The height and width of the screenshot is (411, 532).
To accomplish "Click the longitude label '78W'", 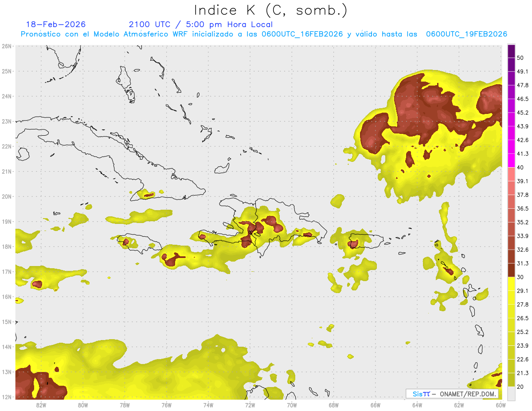I will click(125, 405).
